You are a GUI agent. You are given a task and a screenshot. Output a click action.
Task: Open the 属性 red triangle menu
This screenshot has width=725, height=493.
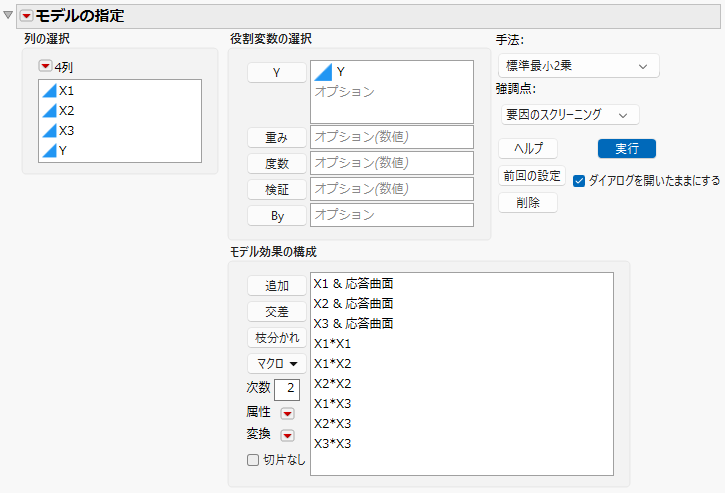pos(288,413)
